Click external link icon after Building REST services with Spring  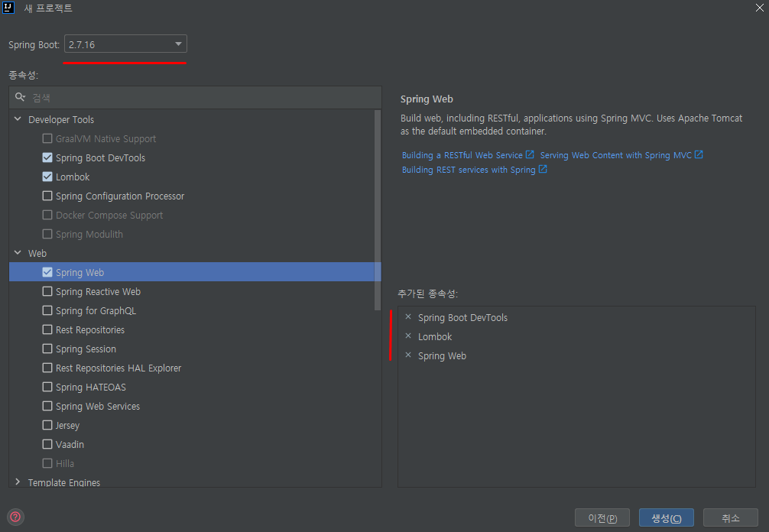point(543,169)
